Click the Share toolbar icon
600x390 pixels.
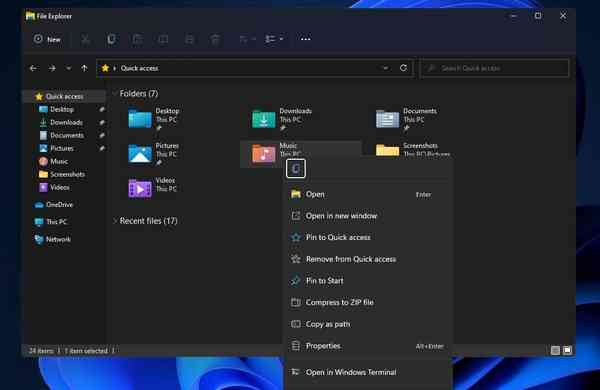(189, 39)
